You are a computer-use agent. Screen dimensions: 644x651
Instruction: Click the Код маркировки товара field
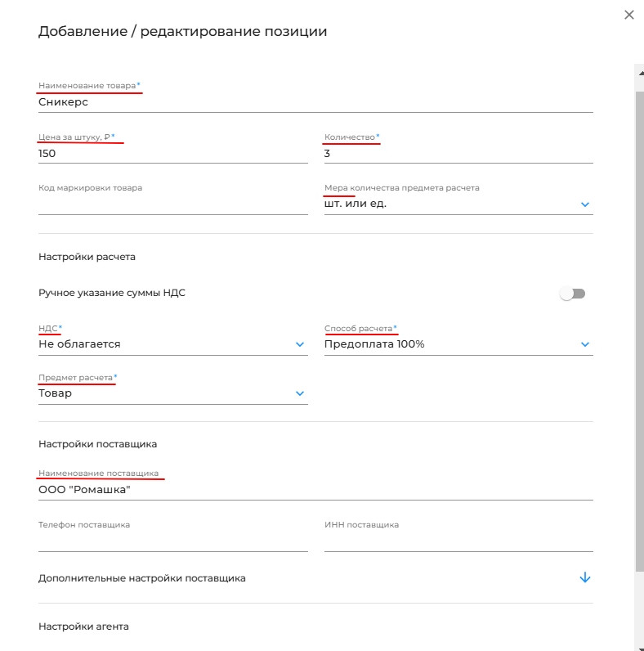[x=173, y=204]
